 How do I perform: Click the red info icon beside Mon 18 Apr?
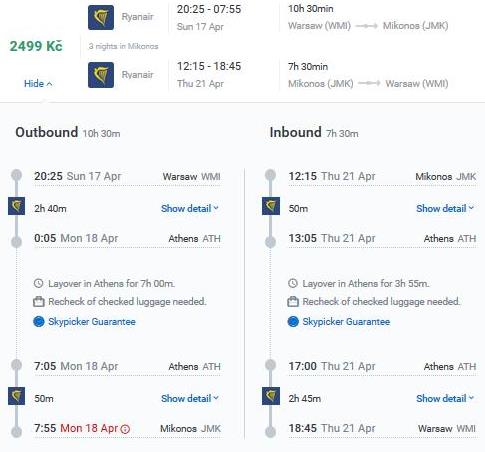125,429
